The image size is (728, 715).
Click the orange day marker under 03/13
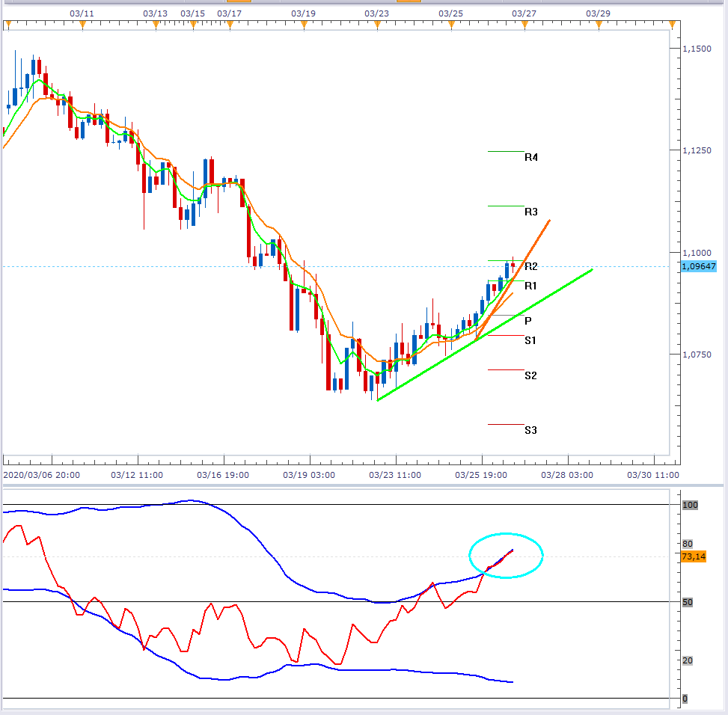point(156,25)
